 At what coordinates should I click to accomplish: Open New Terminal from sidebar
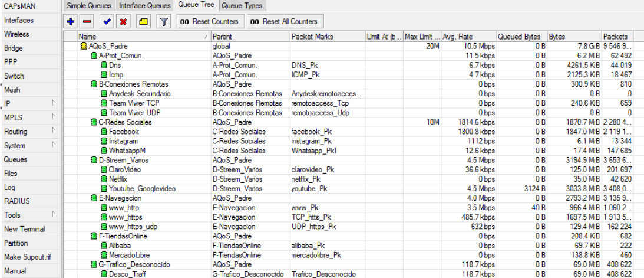[x=25, y=228]
